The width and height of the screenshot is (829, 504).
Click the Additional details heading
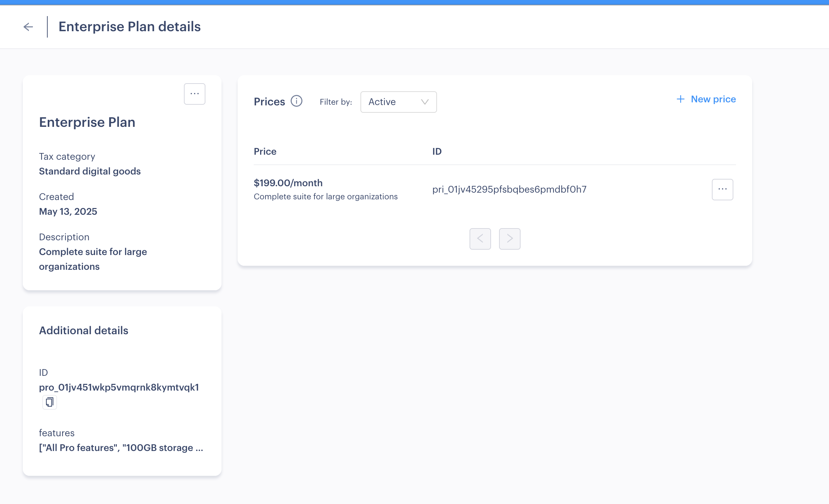click(x=84, y=331)
